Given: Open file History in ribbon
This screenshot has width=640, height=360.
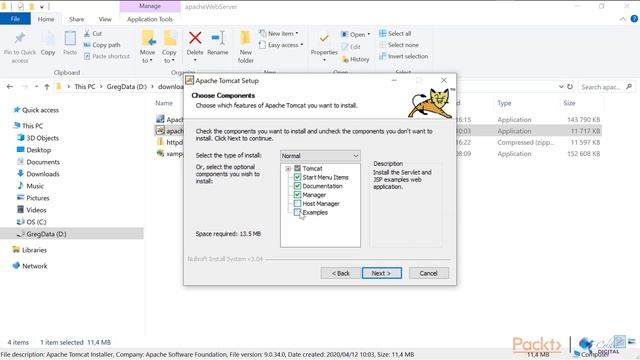Looking at the screenshot, I should click(x=356, y=59).
